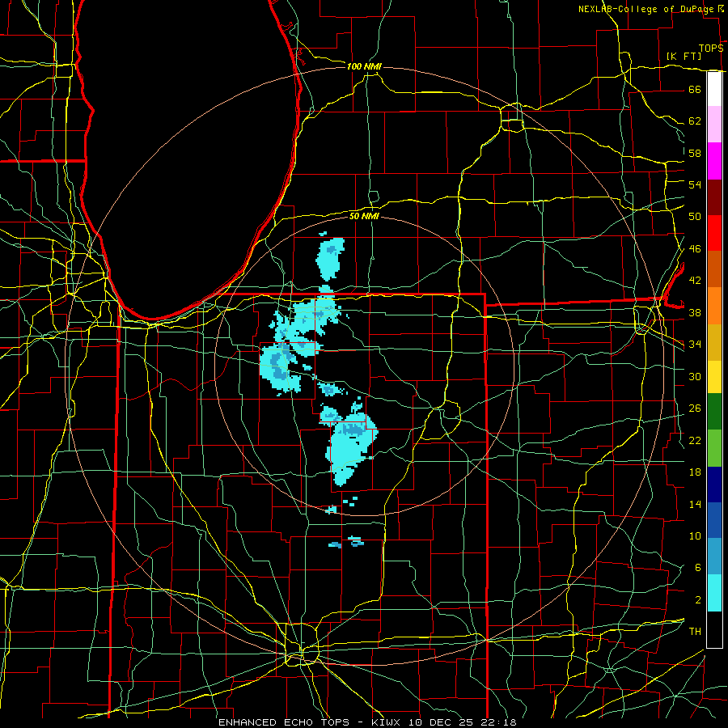Pick the magenta legend swatch
Viewport: 728px width, 728px height.
pos(714,161)
